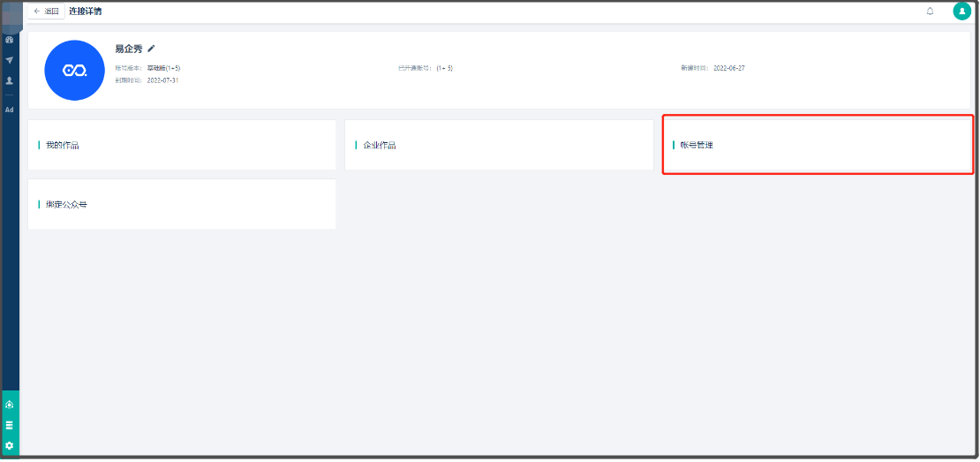Viewport: 980px width, 462px height.
Task: Open the 企业作品 card
Action: tap(499, 145)
